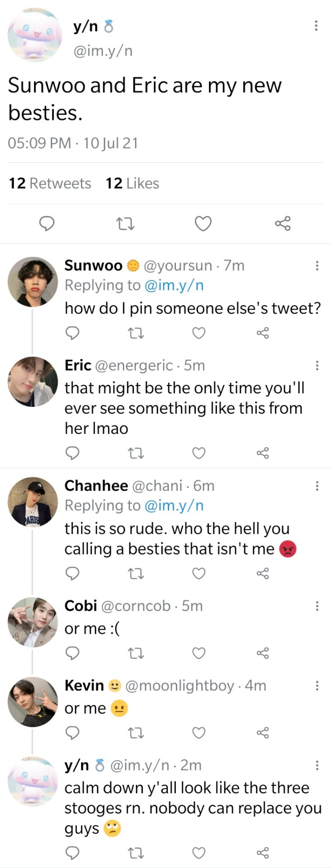Screen dimensions: 331x868
Task: Retweet Cobi's 'or me :(' reply
Action: (136, 653)
